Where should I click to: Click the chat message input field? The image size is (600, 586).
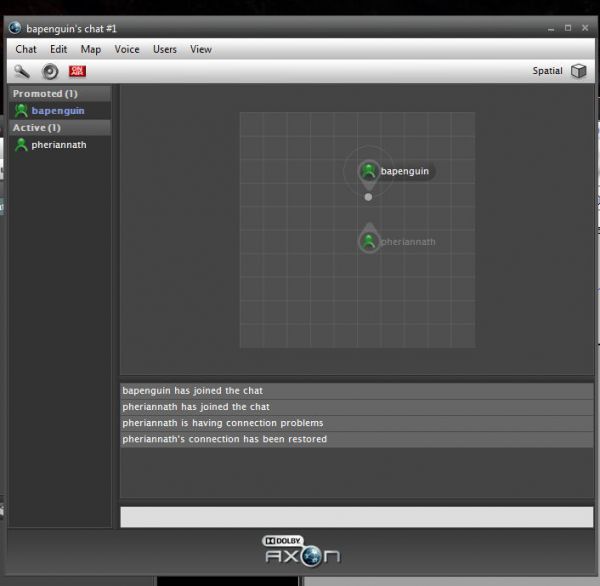pyautogui.click(x=356, y=516)
